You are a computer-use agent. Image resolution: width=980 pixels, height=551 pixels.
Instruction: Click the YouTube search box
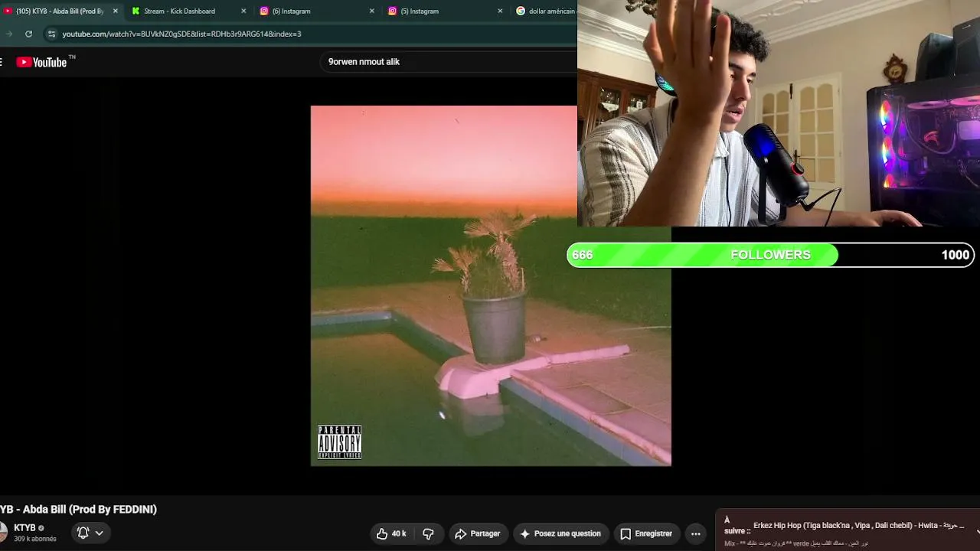pos(448,62)
